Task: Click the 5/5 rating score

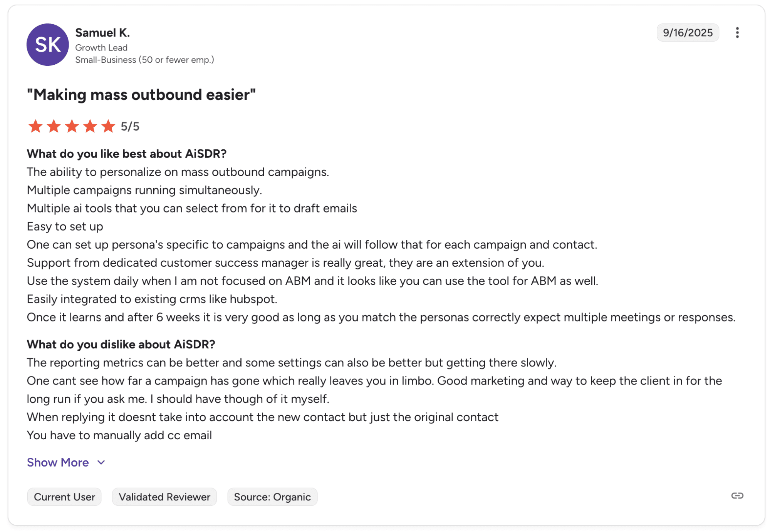Action: tap(130, 126)
